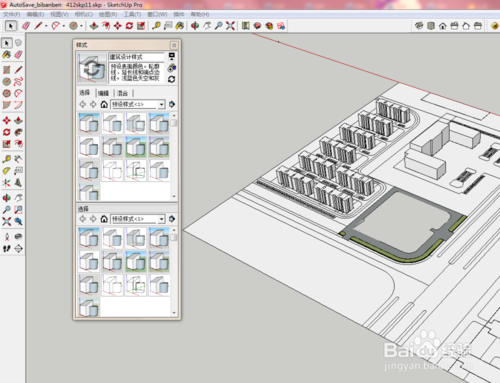Open the 帮助(H) Help menu
The width and height of the screenshot is (500, 383).
point(200,14)
